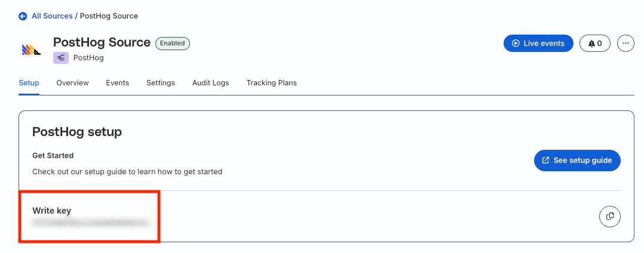Click the PostHog setup heading
This screenshot has width=644, height=253.
[77, 132]
